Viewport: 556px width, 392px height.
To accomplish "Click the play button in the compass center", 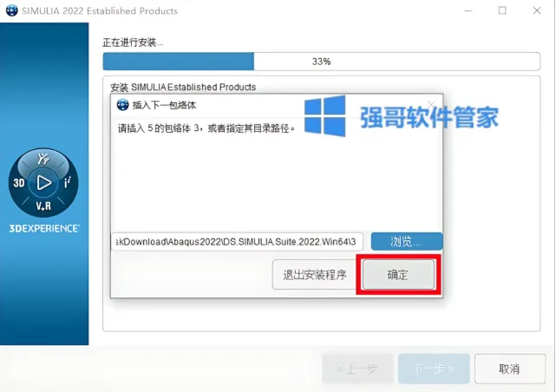I will (x=43, y=183).
